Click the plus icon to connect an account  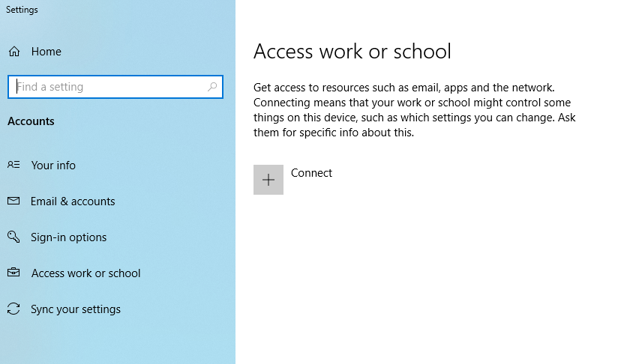pyautogui.click(x=268, y=180)
